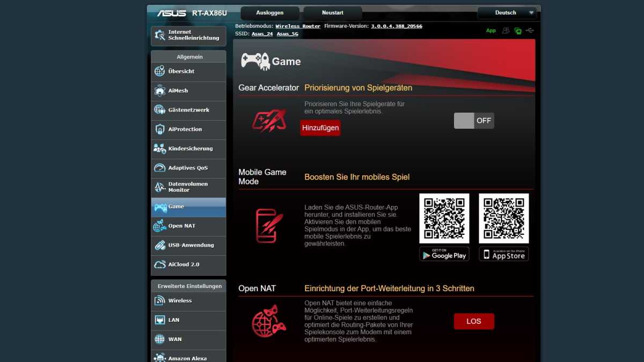Open AiProtection via its shield icon
644x362 pixels.
(159, 129)
